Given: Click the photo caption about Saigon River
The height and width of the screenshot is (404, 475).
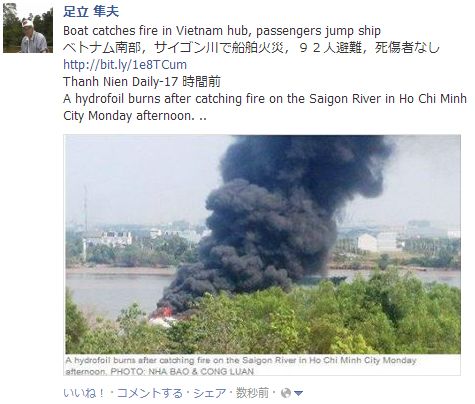Looking at the screenshot, I should click(241, 366).
